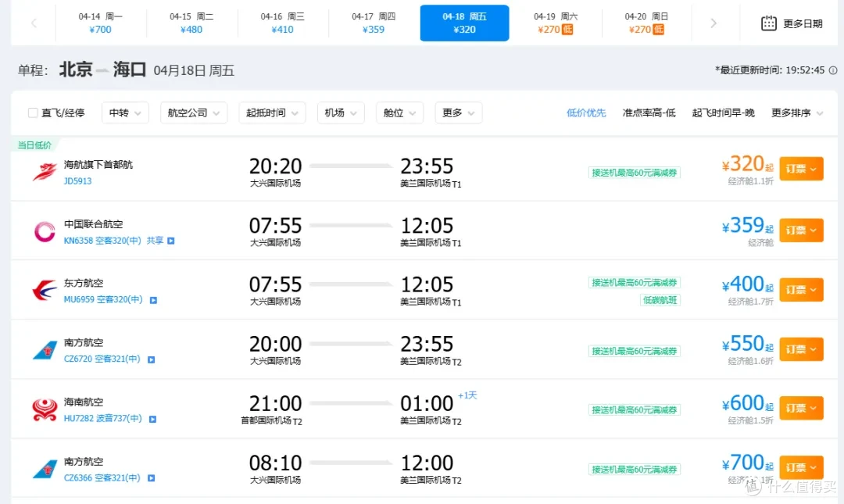Click the 经济舱1.1折 text under ¥320
This screenshot has width=844, height=504.
750,181
